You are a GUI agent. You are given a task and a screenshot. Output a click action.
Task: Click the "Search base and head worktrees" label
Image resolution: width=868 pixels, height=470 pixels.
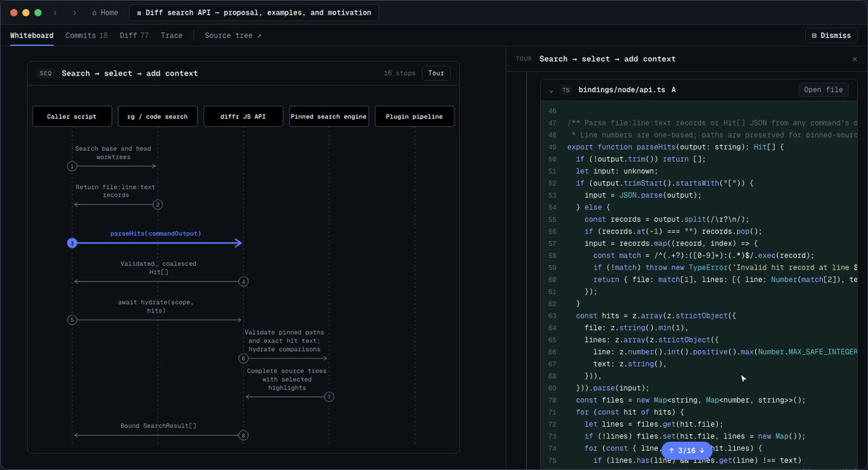(113, 153)
